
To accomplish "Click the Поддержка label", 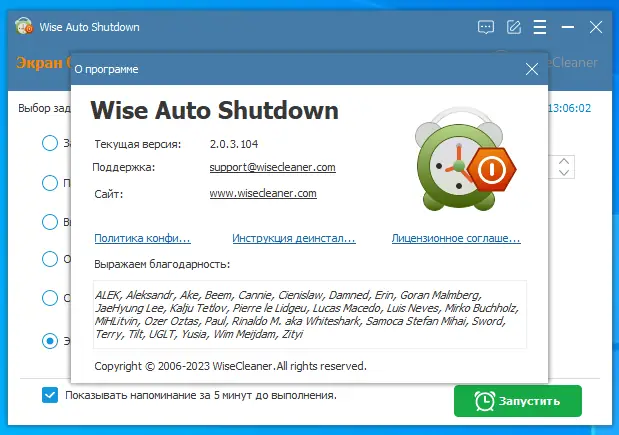I will (124, 167).
